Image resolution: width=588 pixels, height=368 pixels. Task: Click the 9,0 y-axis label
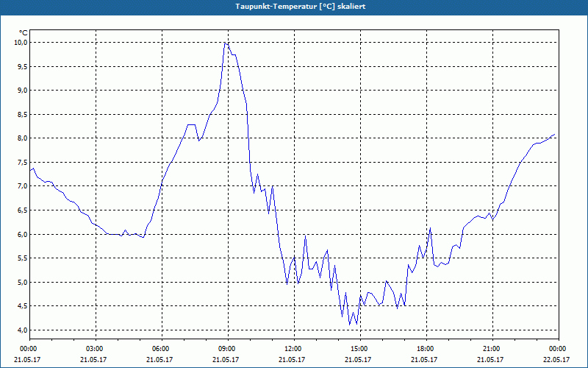click(23, 90)
